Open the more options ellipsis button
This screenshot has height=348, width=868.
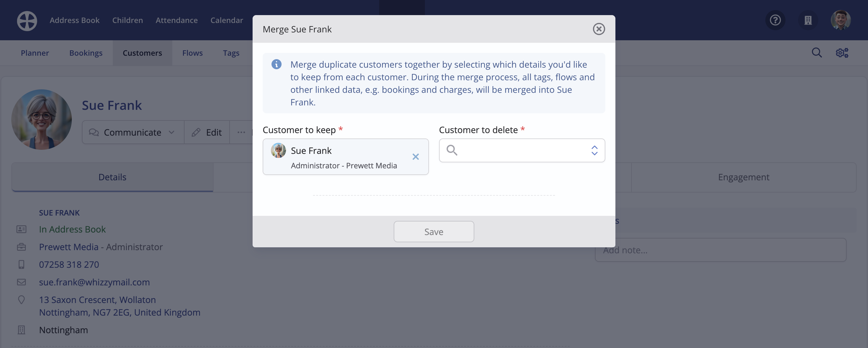[x=241, y=132]
